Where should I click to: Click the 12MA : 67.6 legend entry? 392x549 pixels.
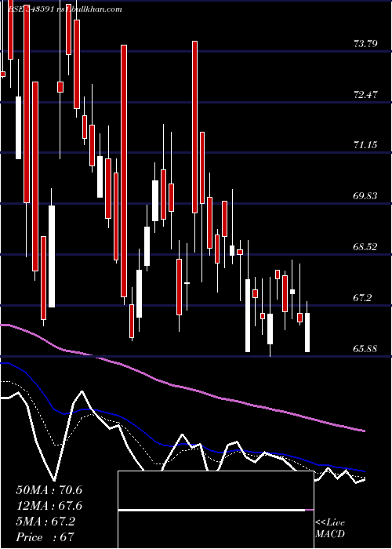49,506
